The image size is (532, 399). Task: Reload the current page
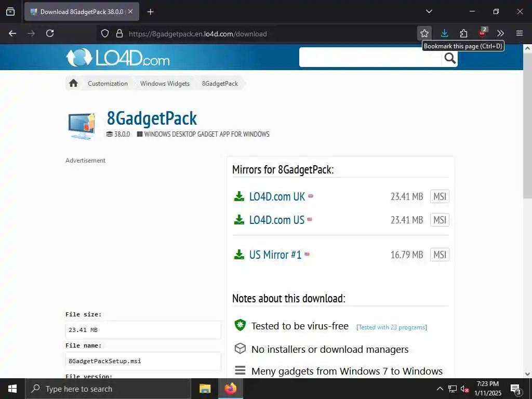[x=50, y=33]
